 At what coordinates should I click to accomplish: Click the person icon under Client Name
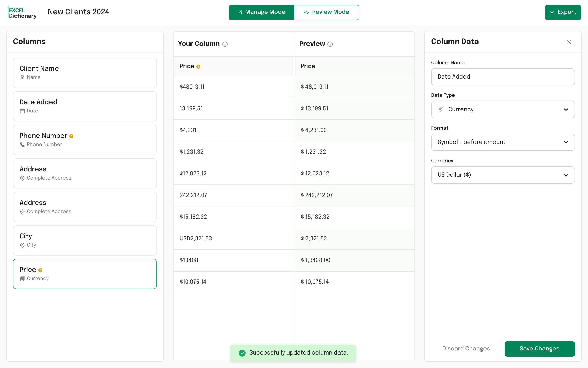[22, 78]
